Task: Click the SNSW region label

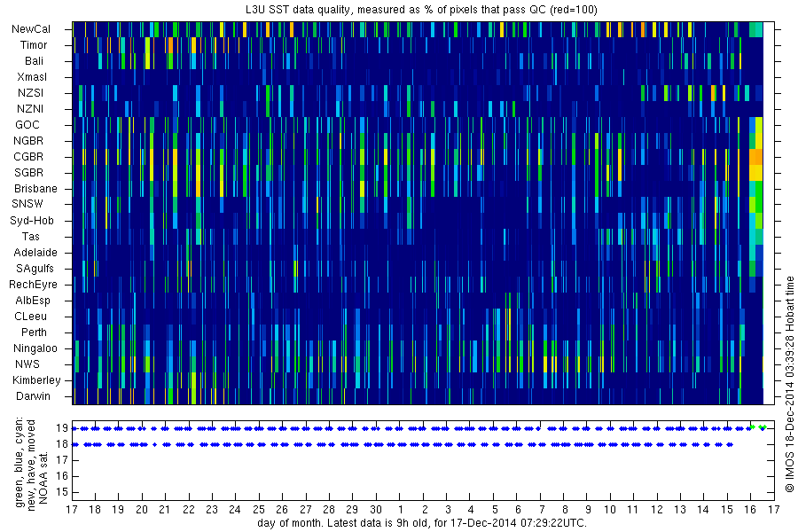Action: coord(27,204)
